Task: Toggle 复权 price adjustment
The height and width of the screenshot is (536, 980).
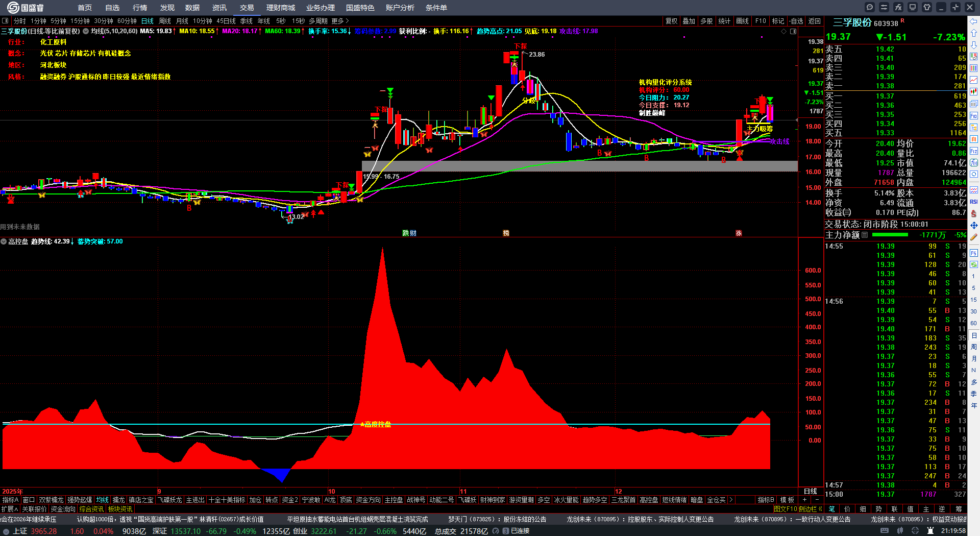Action: click(x=671, y=21)
